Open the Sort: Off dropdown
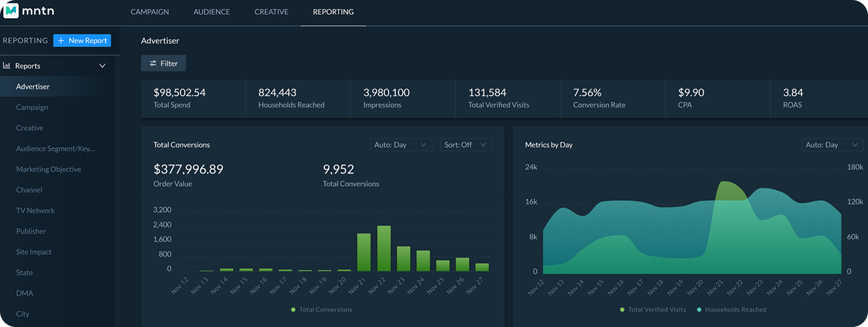Image resolution: width=868 pixels, height=327 pixels. (x=465, y=145)
